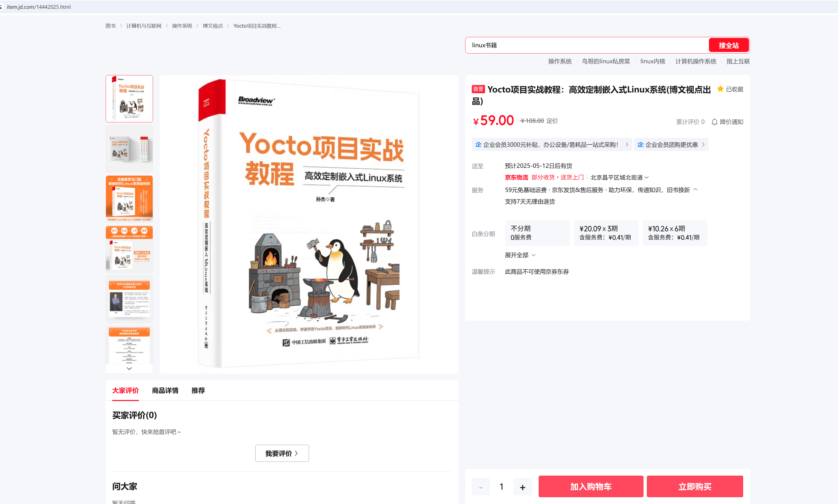Select the 不分期 installment option
The width and height of the screenshot is (838, 504).
point(537,233)
